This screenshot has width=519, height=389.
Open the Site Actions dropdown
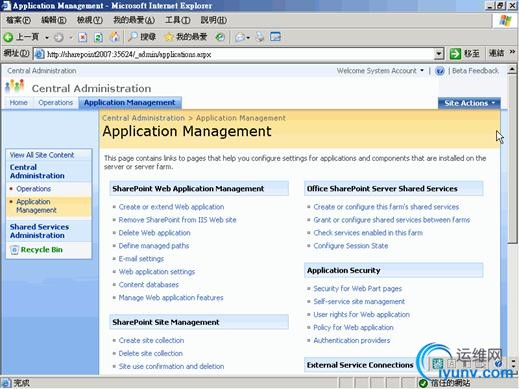pos(469,103)
